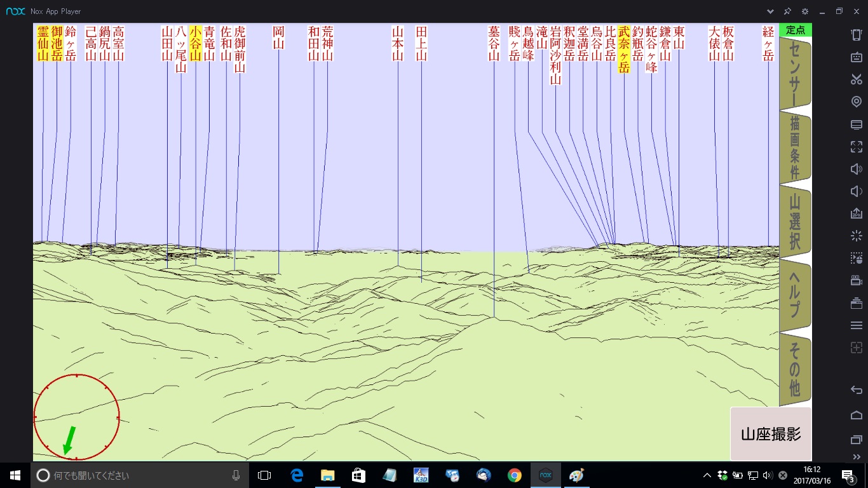Open Nox virtual location pin icon
The height and width of the screenshot is (488, 868).
856,102
